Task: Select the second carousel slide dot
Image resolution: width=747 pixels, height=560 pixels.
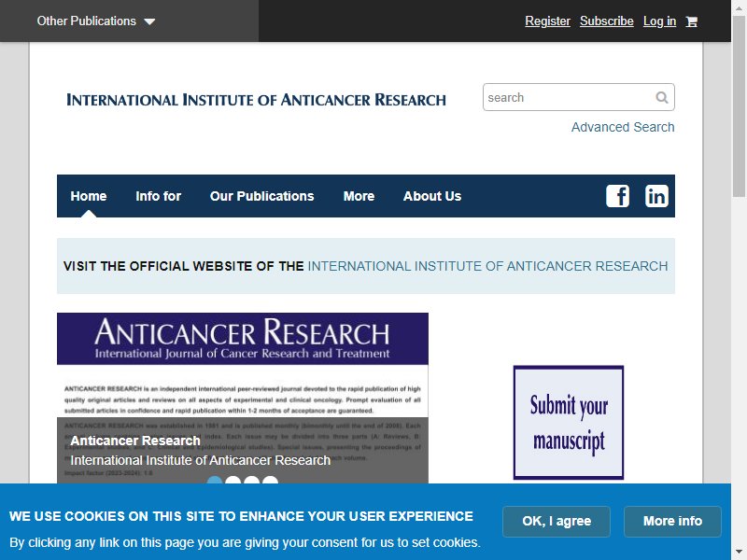Action: click(233, 480)
